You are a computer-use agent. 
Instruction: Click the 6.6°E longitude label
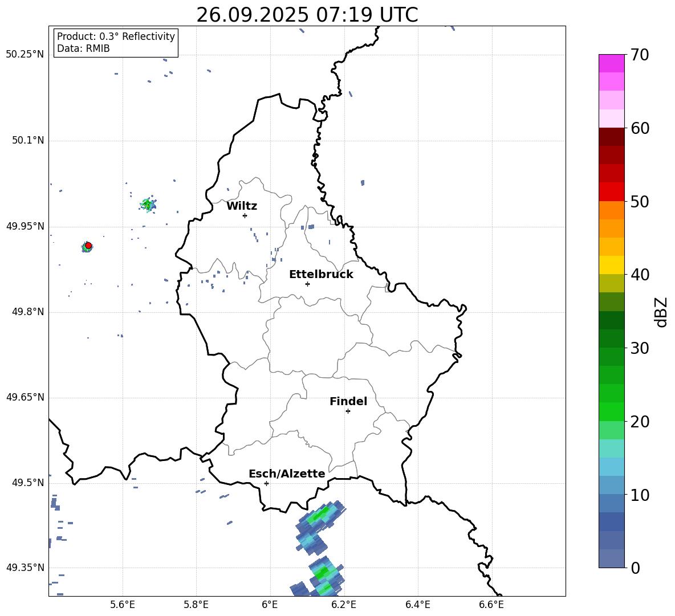pos(491,605)
